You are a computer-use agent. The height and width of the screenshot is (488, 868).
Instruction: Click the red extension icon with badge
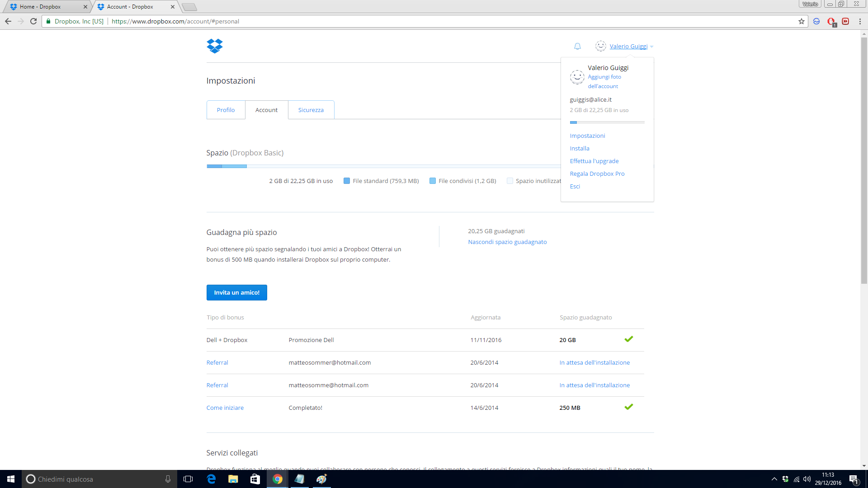tap(831, 22)
